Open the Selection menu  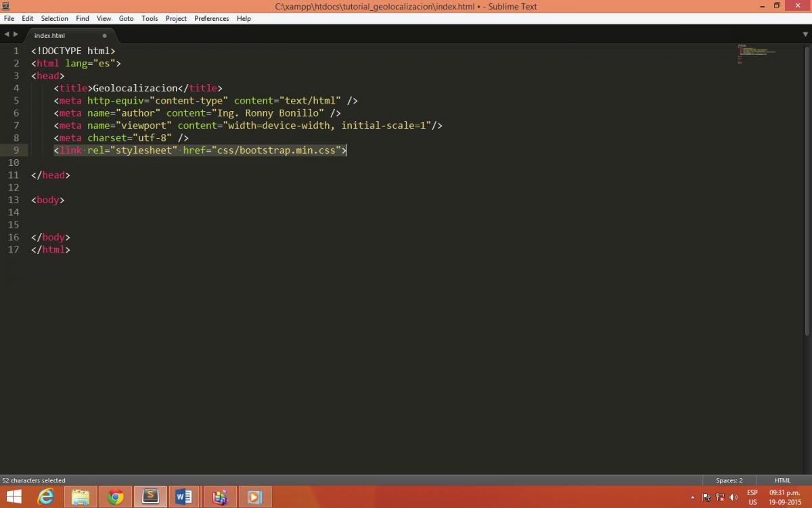click(55, 18)
